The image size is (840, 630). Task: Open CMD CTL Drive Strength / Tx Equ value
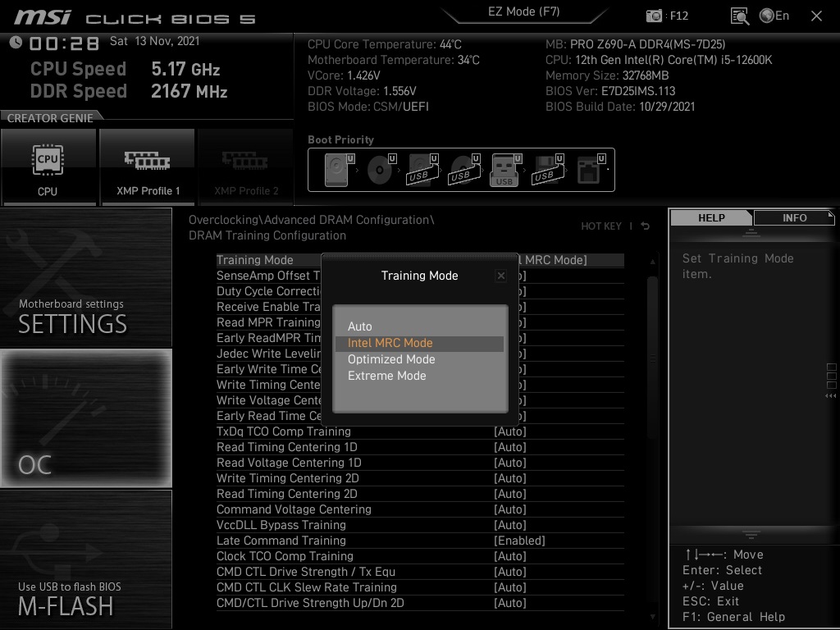click(510, 572)
